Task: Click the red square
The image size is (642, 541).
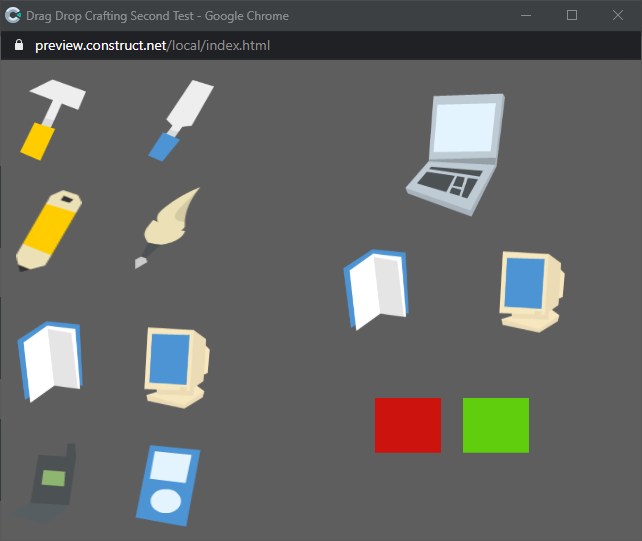Action: pos(408,425)
